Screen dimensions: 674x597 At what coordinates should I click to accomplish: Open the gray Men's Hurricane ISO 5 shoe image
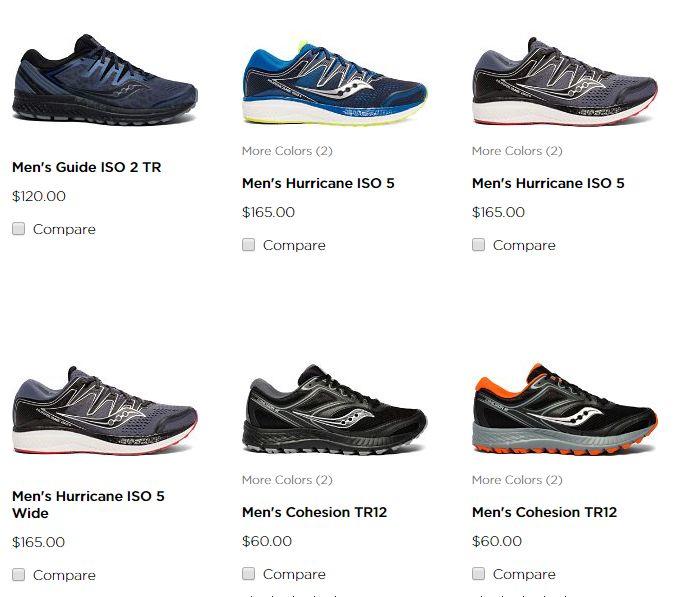tap(565, 82)
